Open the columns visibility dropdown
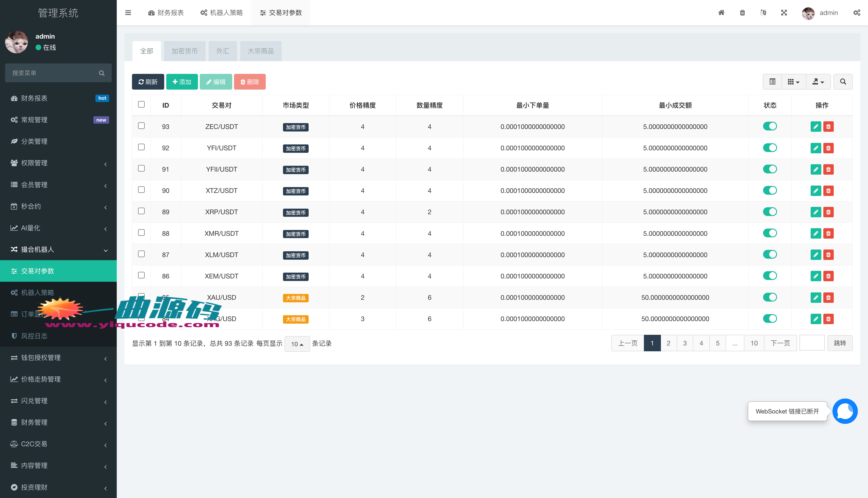This screenshot has width=868, height=498. (793, 82)
